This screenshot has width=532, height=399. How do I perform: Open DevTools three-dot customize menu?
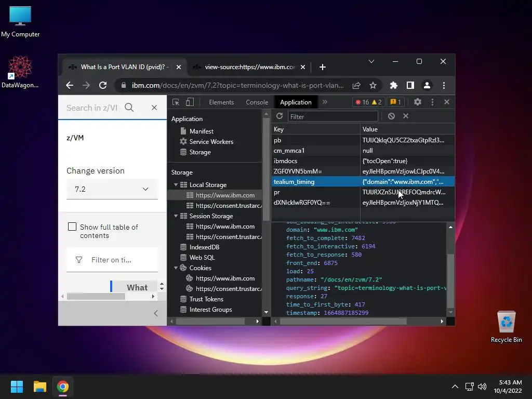point(432,102)
